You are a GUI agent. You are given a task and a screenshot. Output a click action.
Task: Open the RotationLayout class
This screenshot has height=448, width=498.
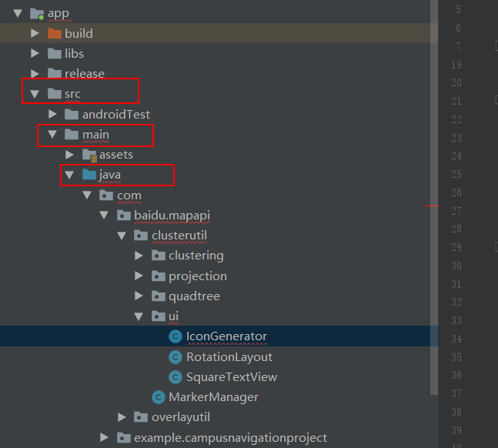coord(229,357)
